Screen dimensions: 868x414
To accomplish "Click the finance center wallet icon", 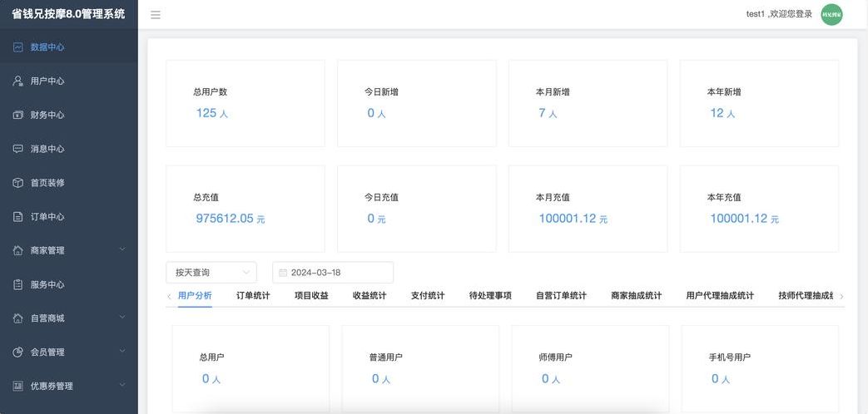I will pyautogui.click(x=17, y=116).
